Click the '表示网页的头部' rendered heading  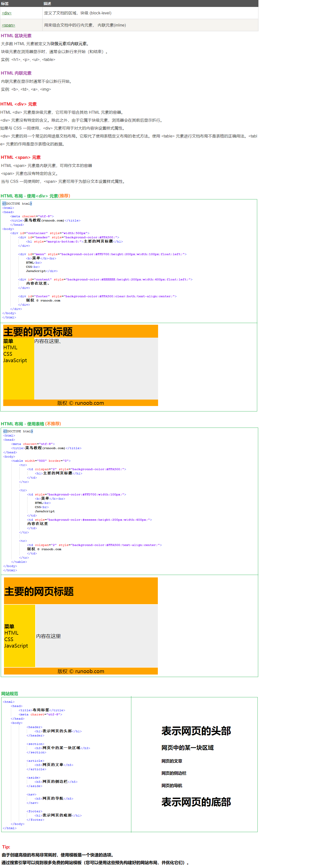tap(196, 731)
